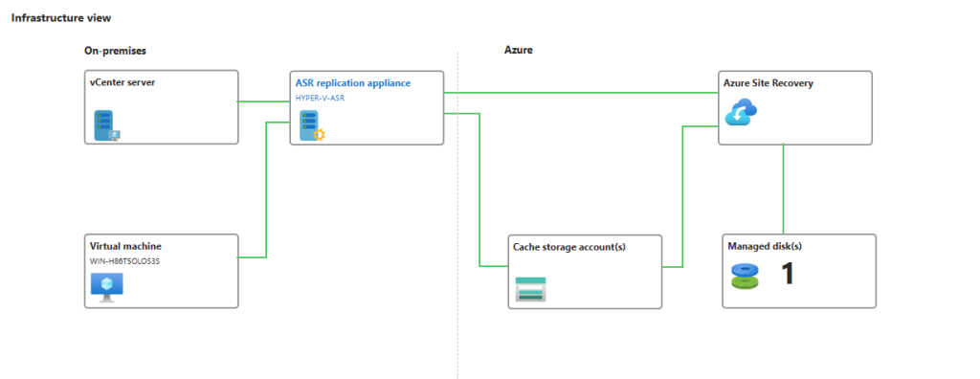Select the Cache storage account icon
The image size is (980, 379).
pyautogui.click(x=530, y=289)
